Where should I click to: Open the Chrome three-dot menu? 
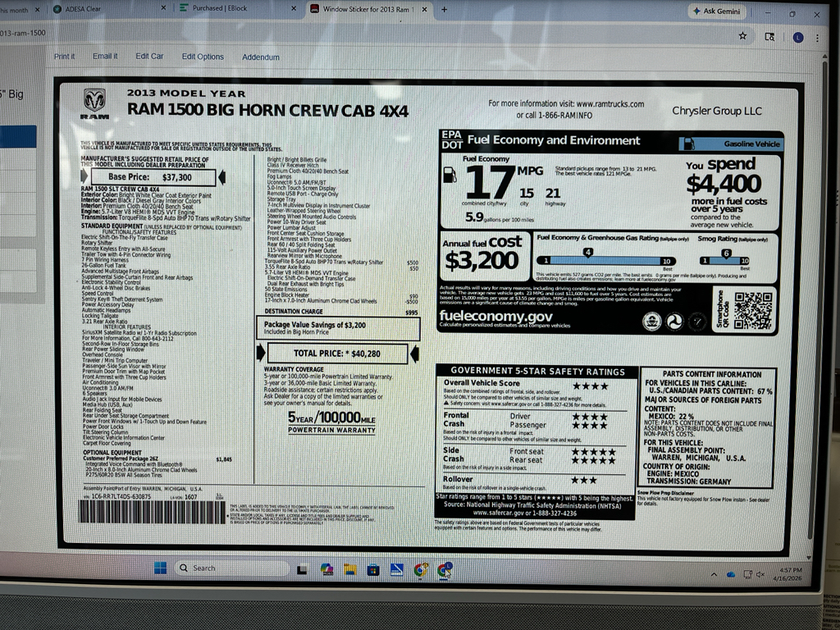pyautogui.click(x=818, y=37)
